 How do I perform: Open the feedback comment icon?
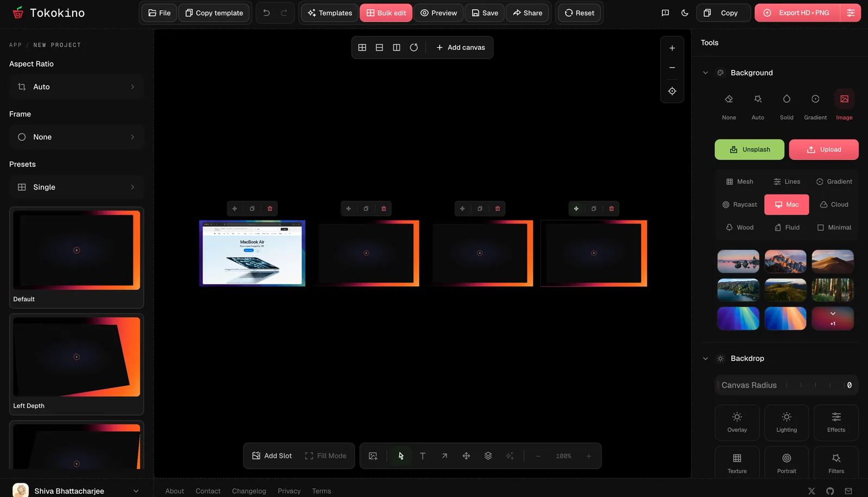pyautogui.click(x=665, y=12)
